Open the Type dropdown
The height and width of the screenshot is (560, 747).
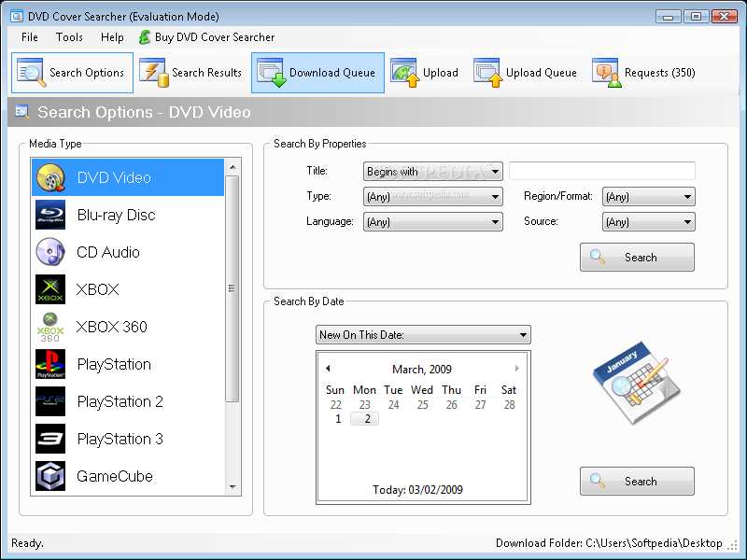[x=432, y=196]
